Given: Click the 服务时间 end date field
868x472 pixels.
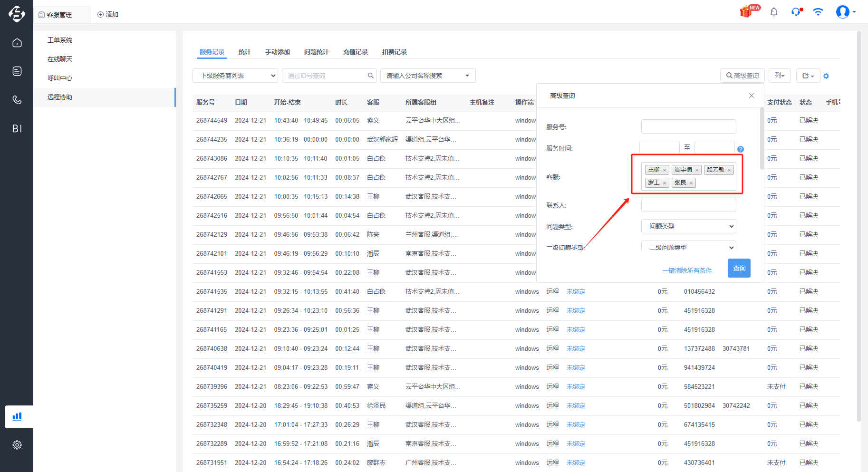Looking at the screenshot, I should [x=714, y=147].
